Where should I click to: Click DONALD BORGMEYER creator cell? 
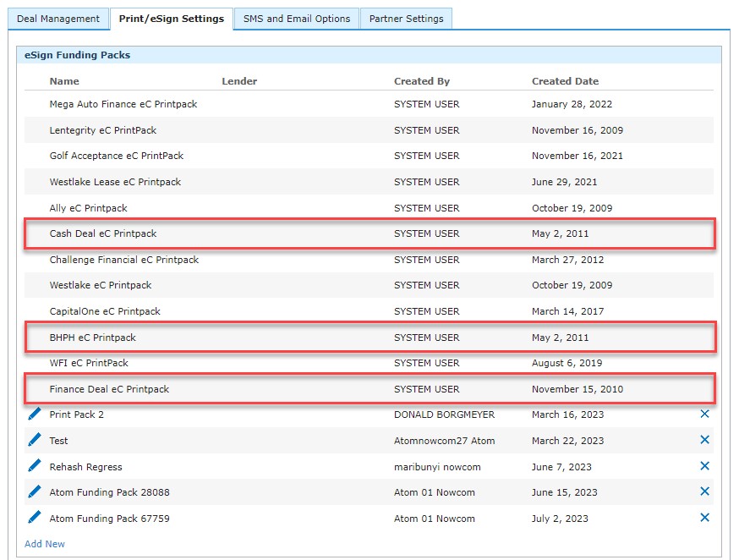coord(445,415)
